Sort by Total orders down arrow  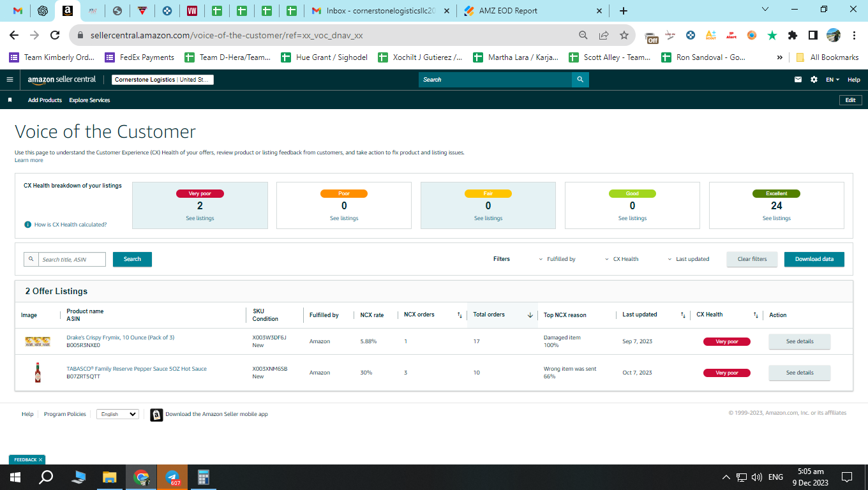tap(530, 315)
